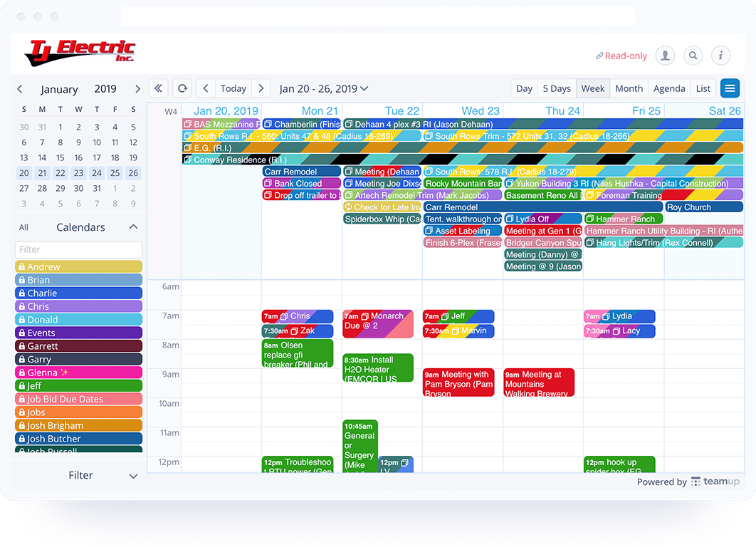Viewport: 756px width, 547px height.
Task: Click the calendar Filter input field
Action: click(78, 249)
